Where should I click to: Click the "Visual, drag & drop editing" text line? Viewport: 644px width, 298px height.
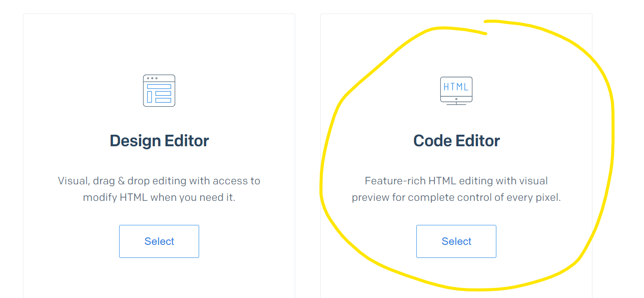[x=159, y=181]
